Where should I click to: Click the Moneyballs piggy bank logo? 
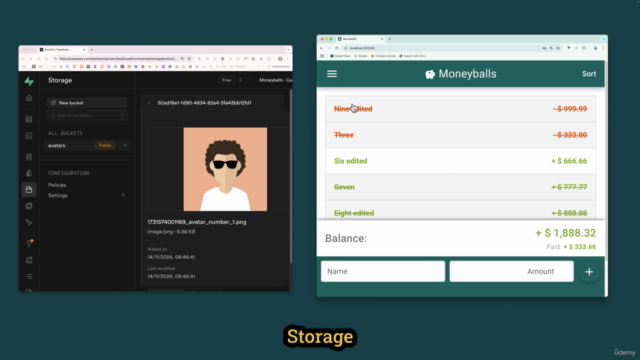430,74
